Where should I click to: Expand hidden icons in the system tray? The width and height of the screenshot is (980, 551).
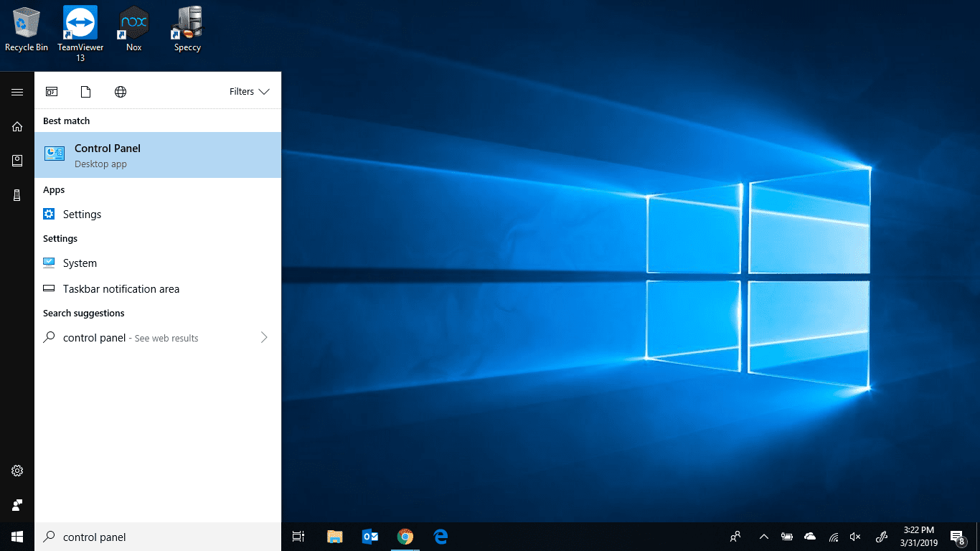point(763,536)
